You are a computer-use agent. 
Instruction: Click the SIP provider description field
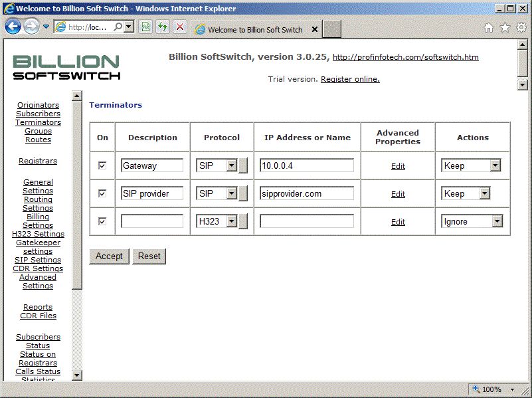tap(152, 193)
